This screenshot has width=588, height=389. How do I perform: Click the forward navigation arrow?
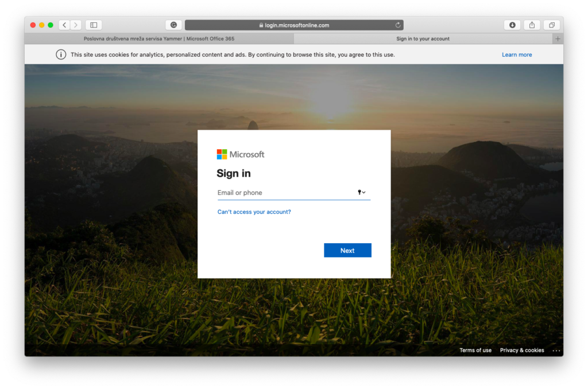[x=76, y=25]
